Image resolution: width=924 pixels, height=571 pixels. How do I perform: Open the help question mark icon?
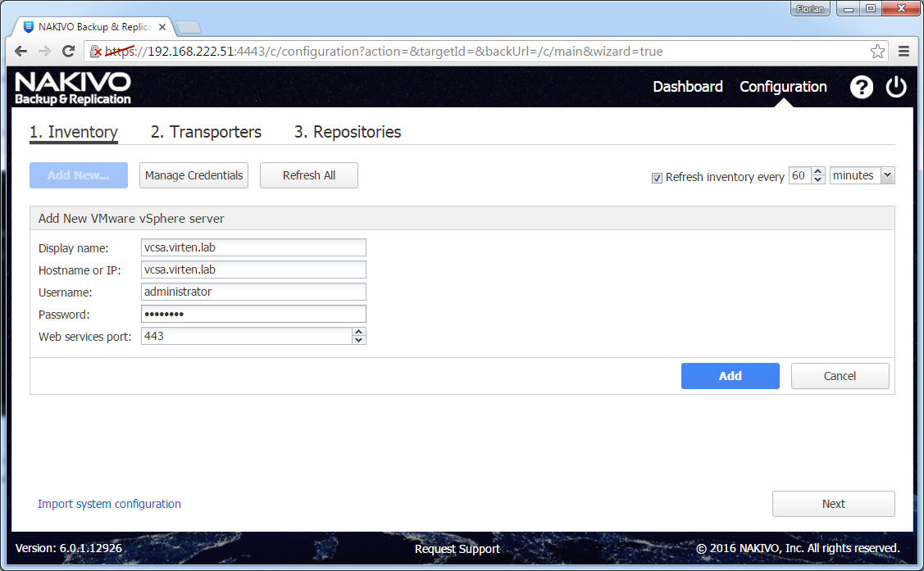pos(861,87)
